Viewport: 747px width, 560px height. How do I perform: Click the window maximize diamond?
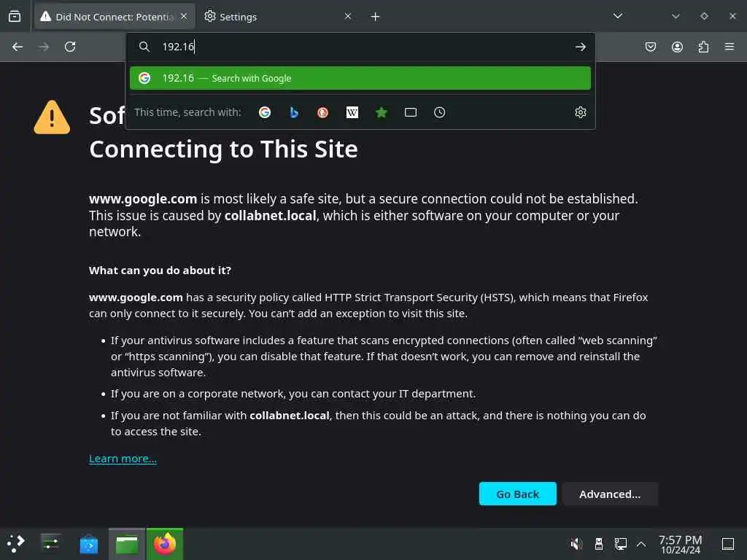point(704,16)
